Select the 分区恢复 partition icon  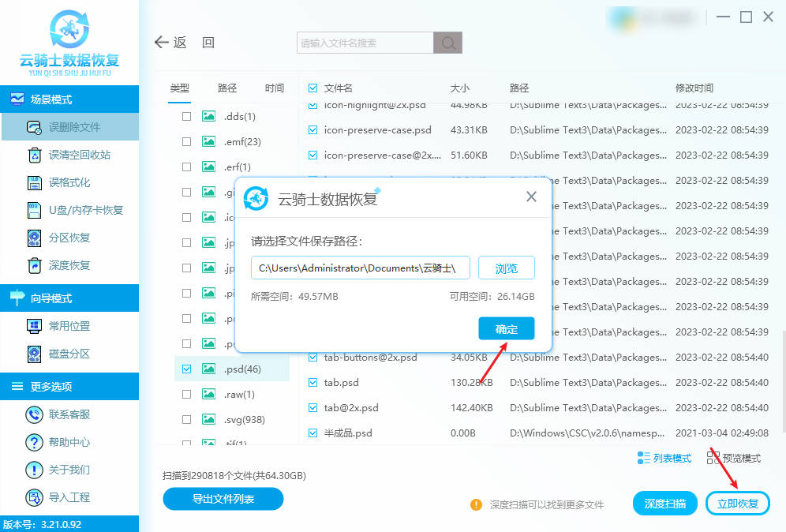[34, 238]
